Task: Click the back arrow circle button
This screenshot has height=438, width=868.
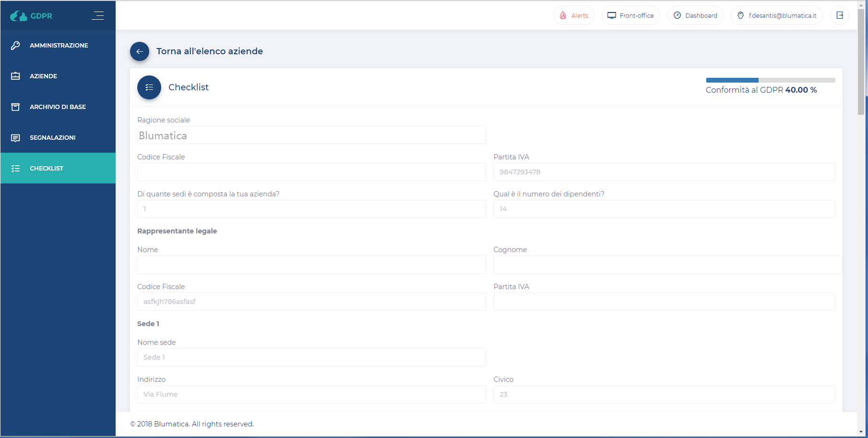Action: pos(140,51)
